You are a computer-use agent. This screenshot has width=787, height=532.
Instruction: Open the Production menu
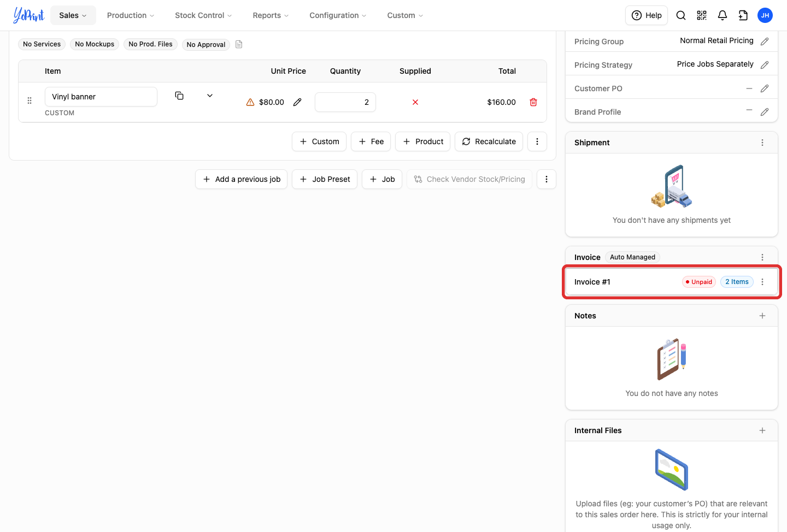131,15
